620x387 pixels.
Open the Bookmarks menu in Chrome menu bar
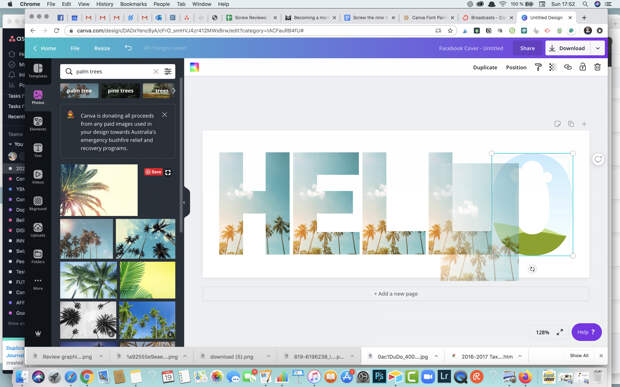tap(133, 4)
